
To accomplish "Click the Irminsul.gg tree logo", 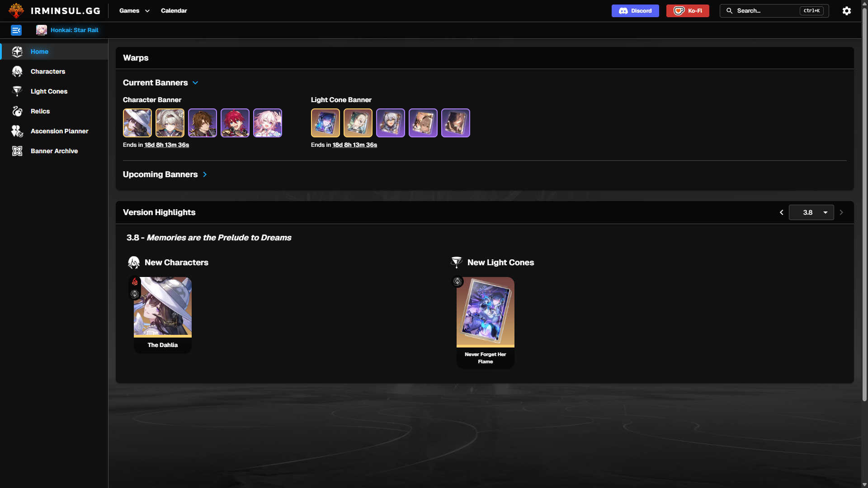I will coord(16,10).
